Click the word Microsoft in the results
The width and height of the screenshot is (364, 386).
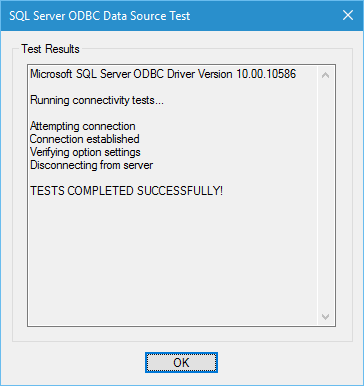point(51,74)
